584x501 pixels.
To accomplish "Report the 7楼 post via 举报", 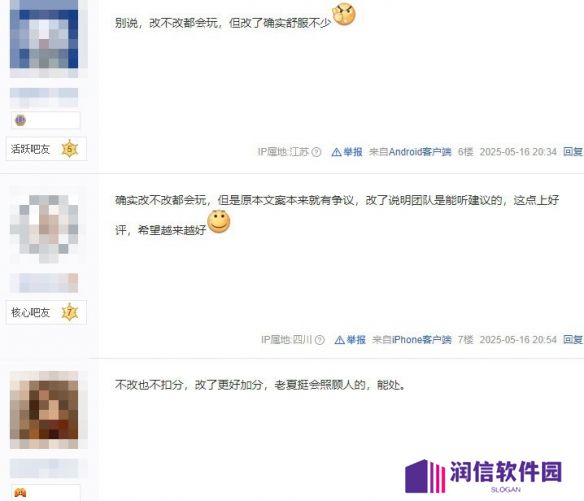I will click(350, 340).
